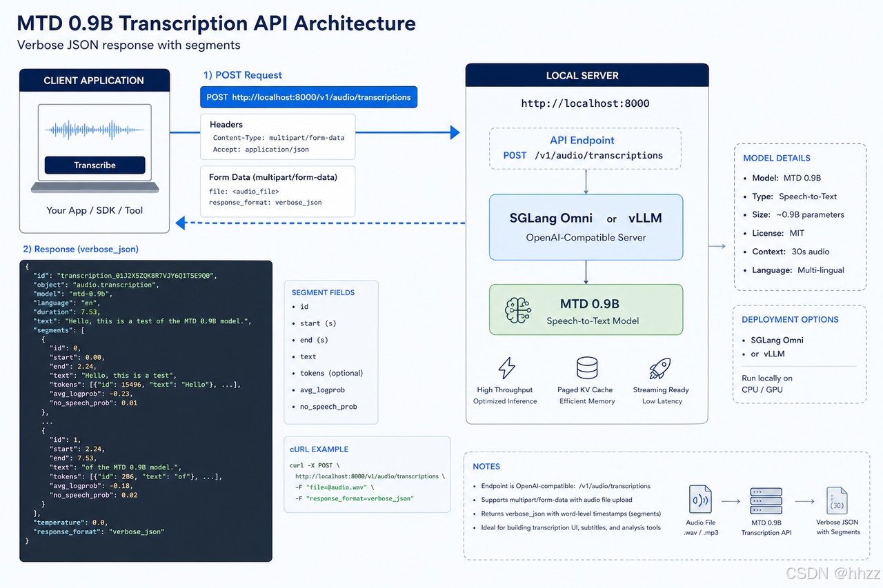Viewport: 883px width, 588px height.
Task: Click the lightning bolt High Throughput icon
Action: (506, 368)
